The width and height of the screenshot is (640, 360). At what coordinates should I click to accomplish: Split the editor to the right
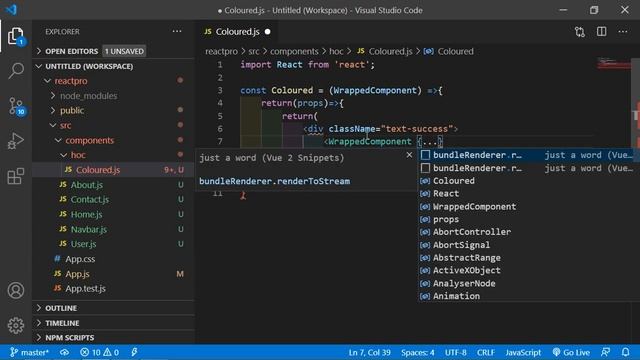601,32
